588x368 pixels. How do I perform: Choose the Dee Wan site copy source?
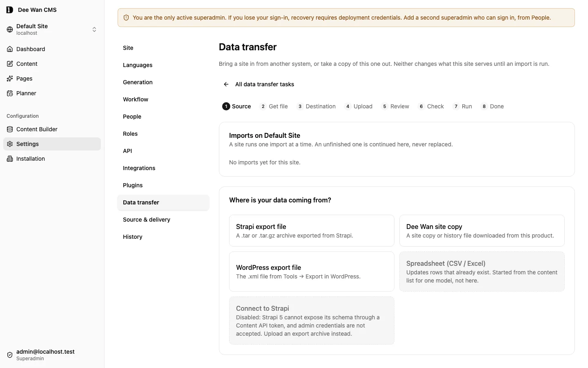tap(482, 231)
